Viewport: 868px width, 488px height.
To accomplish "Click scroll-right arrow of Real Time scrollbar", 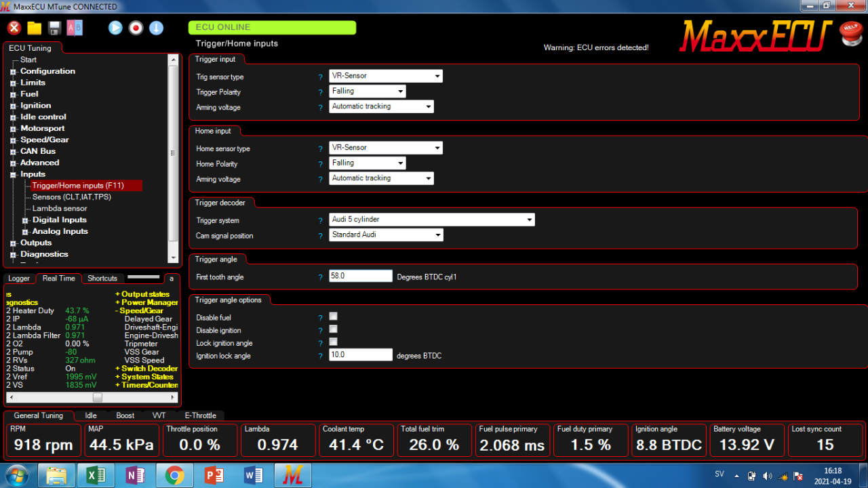I will pyautogui.click(x=174, y=398).
